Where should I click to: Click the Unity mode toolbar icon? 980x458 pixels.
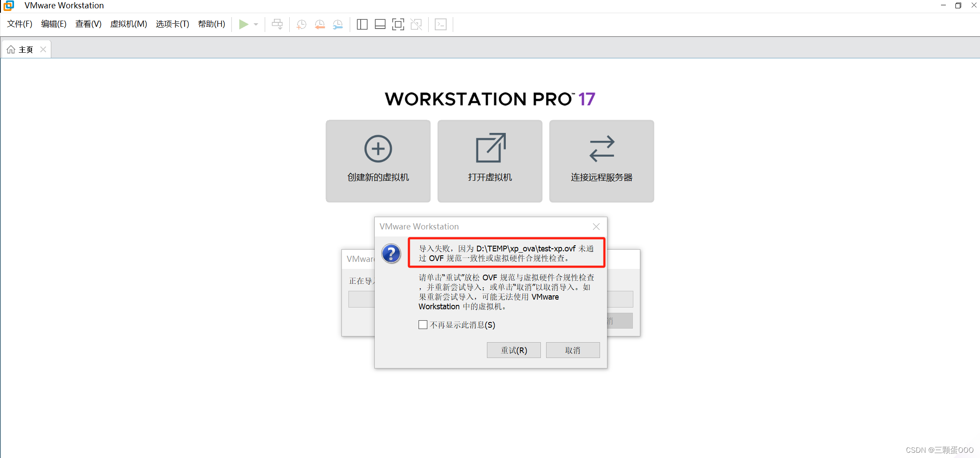tap(416, 24)
